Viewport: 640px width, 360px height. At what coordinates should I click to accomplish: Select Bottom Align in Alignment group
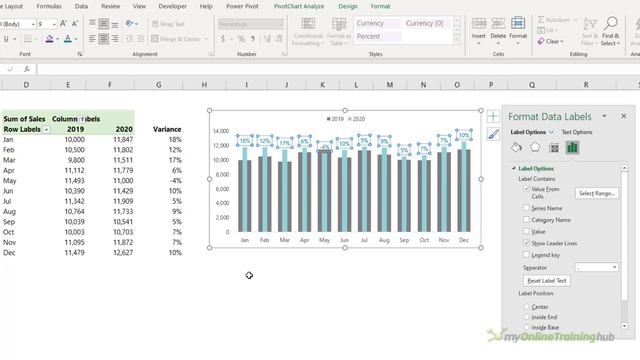115,24
